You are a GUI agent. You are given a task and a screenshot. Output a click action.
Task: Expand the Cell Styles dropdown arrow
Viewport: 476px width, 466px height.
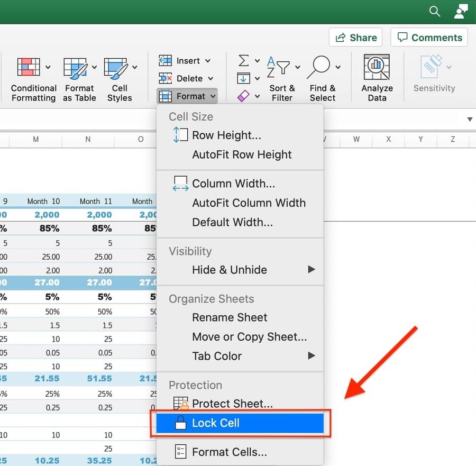pos(135,67)
